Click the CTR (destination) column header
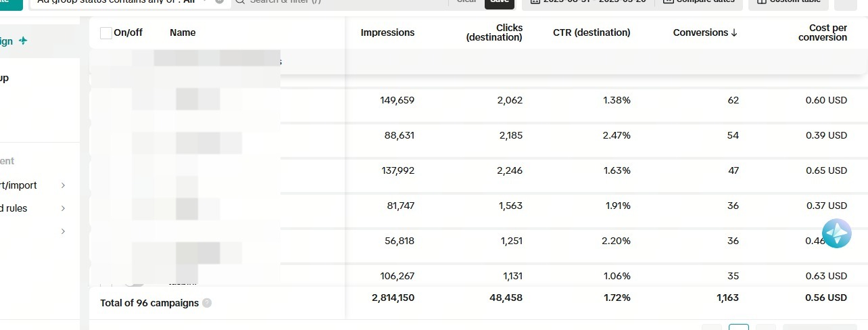Screen dimensions: 868x330 point(592,32)
